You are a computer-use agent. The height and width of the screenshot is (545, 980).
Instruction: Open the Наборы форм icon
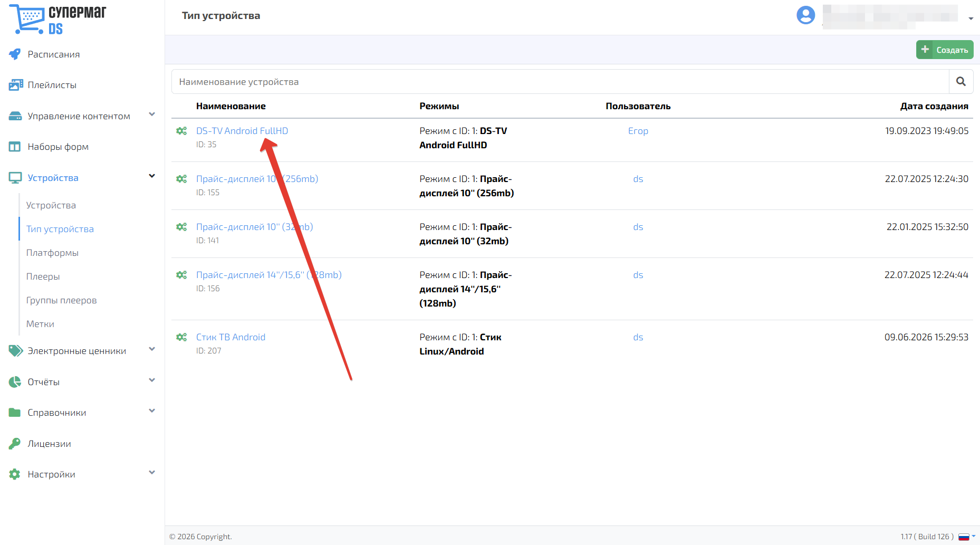click(x=15, y=147)
